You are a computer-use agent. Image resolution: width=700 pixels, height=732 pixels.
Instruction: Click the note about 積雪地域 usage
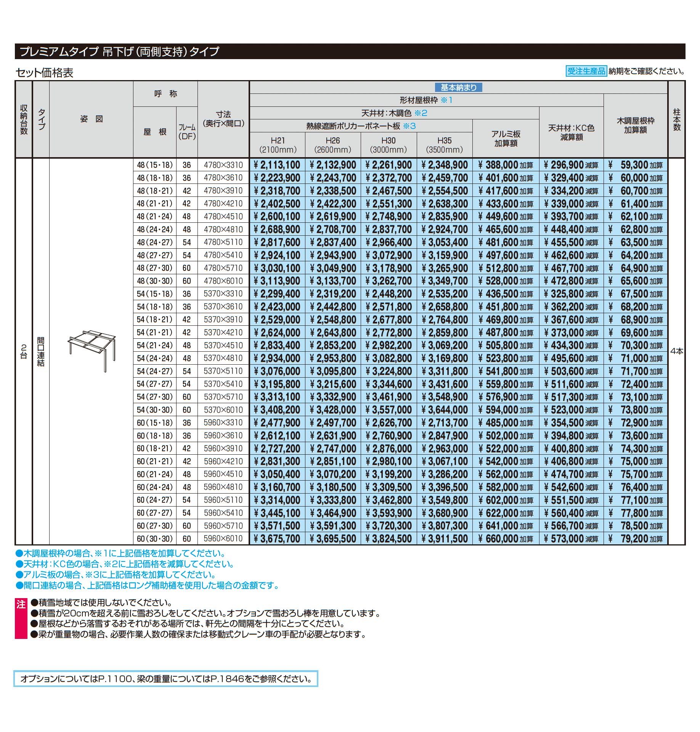click(102, 603)
